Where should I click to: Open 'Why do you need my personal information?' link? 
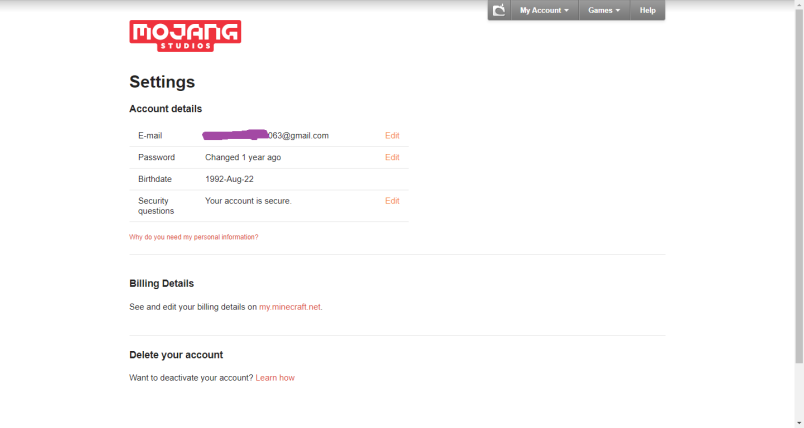(x=194, y=237)
